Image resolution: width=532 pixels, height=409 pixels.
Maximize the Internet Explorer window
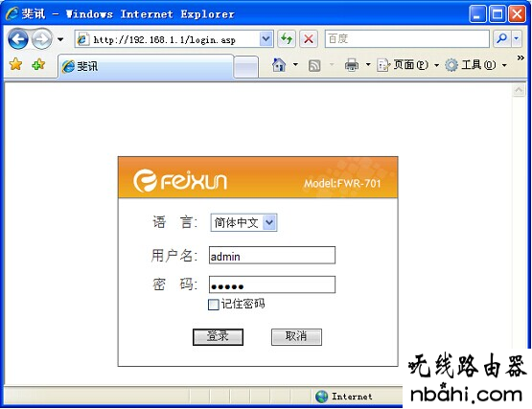click(497, 14)
